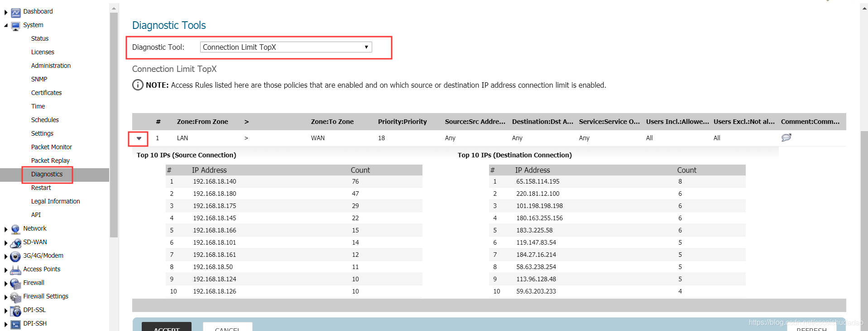Click the WAN to-zone cell
The height and width of the screenshot is (331, 868).
point(318,138)
